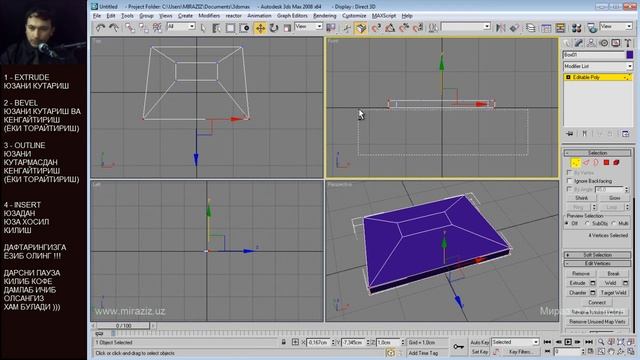Activate the Select and Move tool
The image size is (640, 360).
click(x=260, y=28)
